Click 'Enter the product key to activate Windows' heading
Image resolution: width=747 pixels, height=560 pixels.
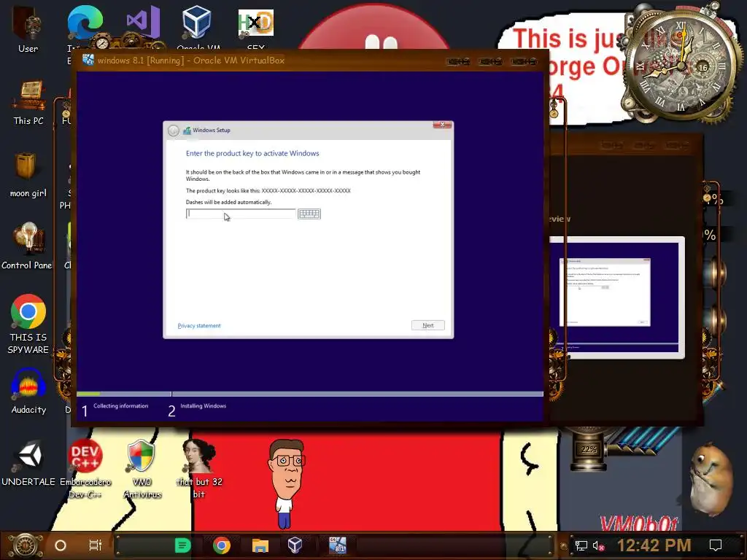[252, 153]
